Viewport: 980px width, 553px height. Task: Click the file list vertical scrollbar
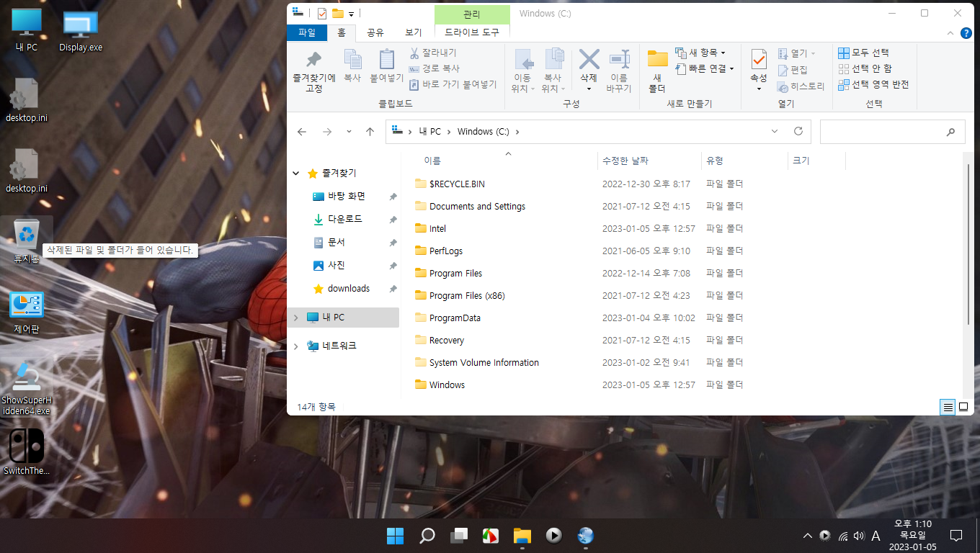pos(968,245)
